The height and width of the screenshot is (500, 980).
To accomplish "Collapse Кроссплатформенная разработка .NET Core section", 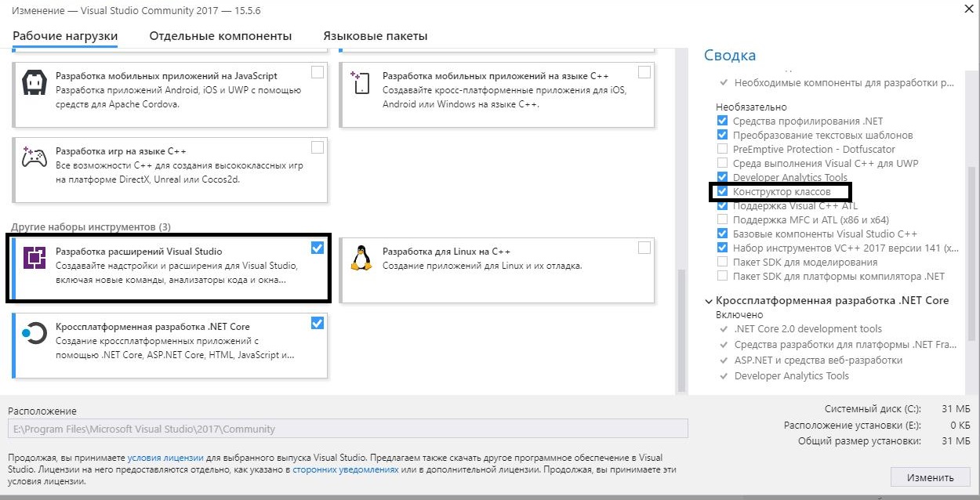I will tap(709, 301).
